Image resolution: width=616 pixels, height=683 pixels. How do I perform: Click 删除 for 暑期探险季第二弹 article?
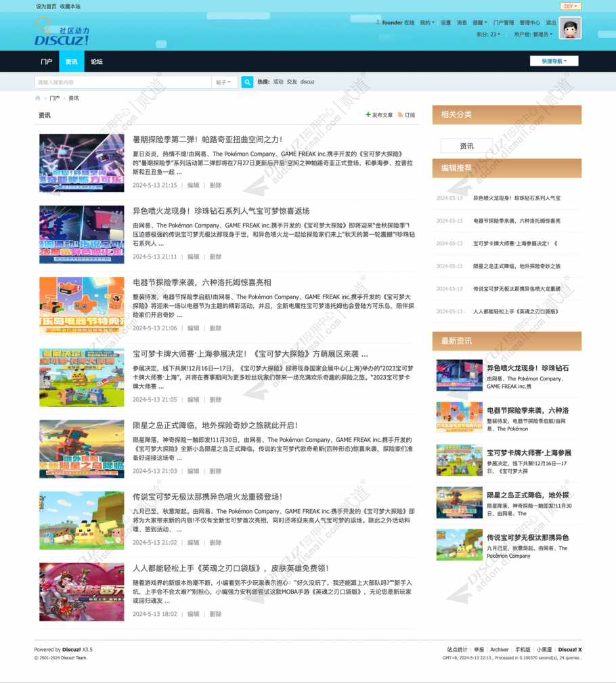[215, 185]
